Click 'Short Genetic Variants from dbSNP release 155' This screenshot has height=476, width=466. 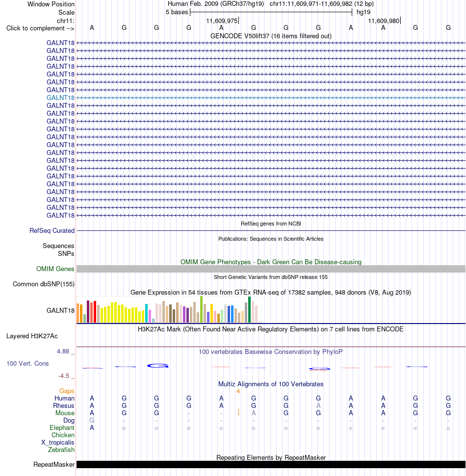click(x=271, y=277)
